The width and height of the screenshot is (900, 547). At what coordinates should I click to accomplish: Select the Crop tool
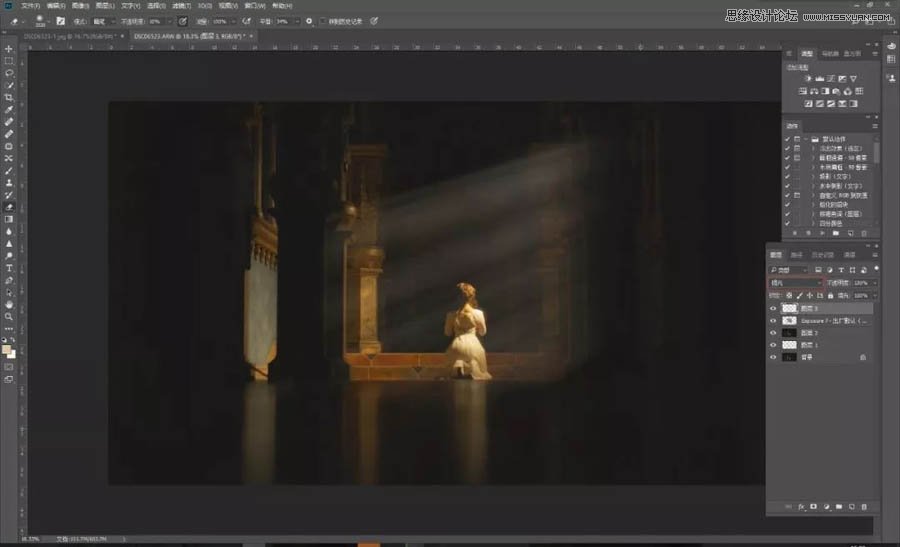[9, 98]
